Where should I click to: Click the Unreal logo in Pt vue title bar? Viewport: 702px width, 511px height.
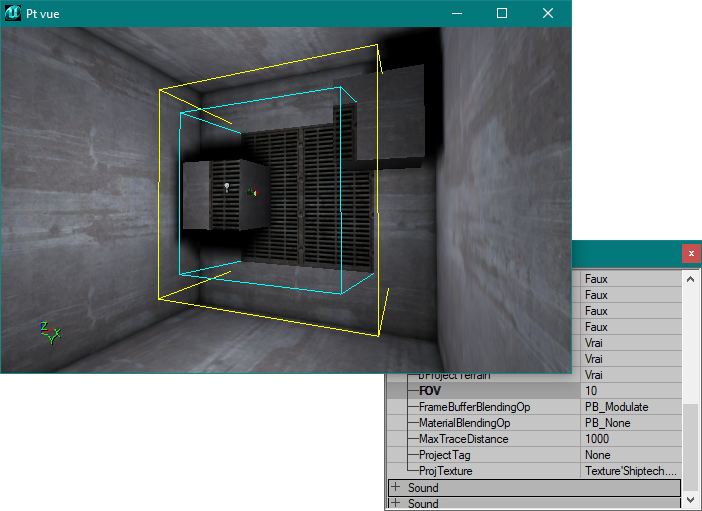13,13
